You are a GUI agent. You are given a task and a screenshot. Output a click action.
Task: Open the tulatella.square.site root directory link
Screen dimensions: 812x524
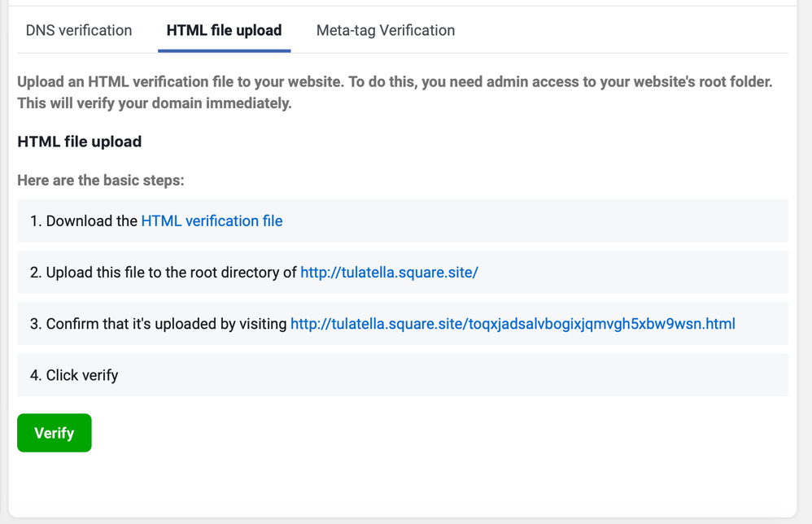pyautogui.click(x=389, y=272)
